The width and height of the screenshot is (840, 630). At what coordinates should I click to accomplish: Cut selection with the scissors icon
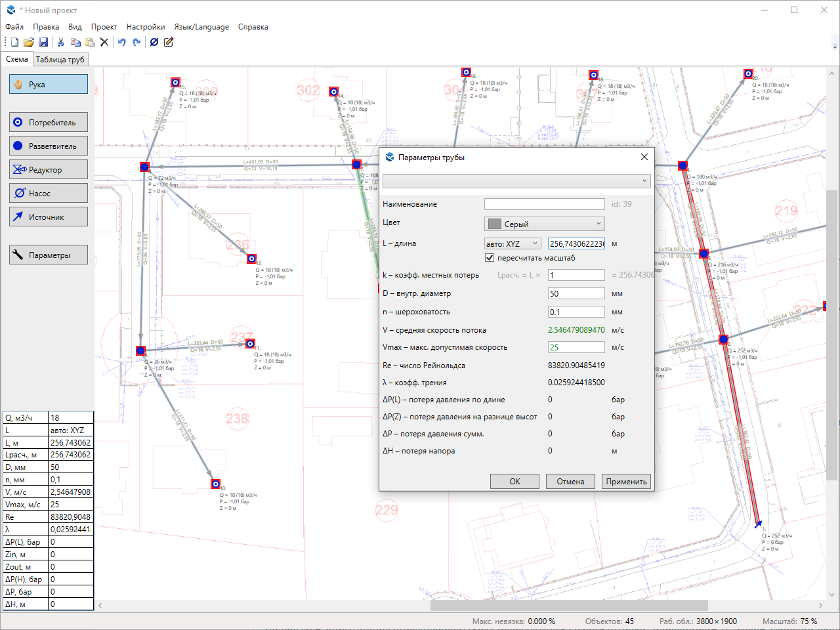pos(60,42)
